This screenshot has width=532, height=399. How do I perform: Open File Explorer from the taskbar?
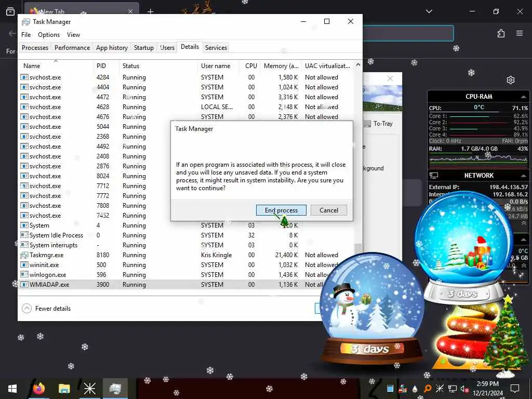pyautogui.click(x=64, y=389)
